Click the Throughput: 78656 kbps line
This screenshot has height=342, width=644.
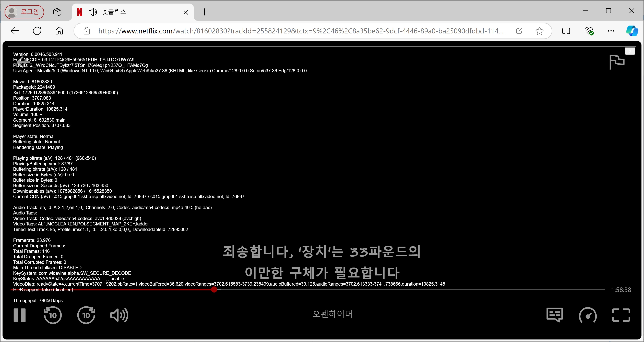(38, 300)
